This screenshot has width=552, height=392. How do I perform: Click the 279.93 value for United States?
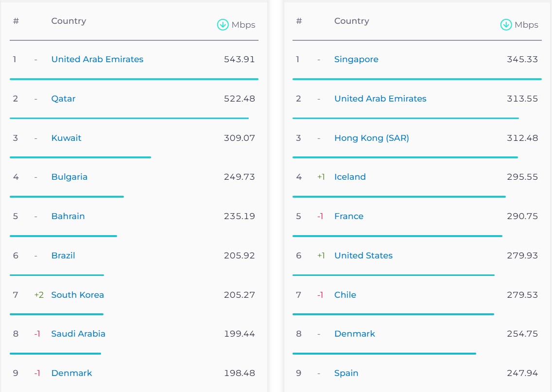pos(522,256)
